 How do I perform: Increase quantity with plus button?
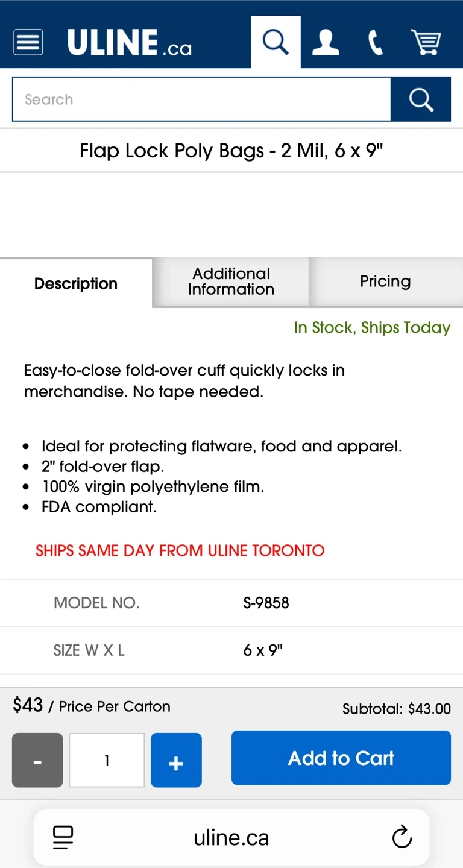tap(176, 760)
